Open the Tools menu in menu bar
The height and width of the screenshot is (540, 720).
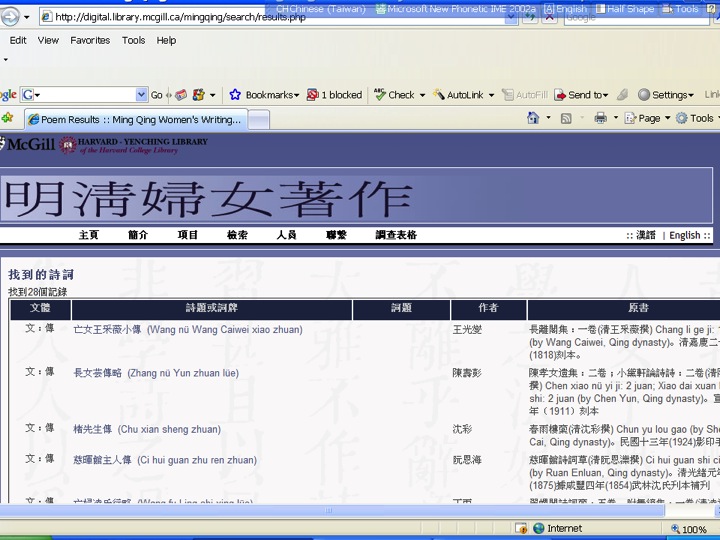134,40
